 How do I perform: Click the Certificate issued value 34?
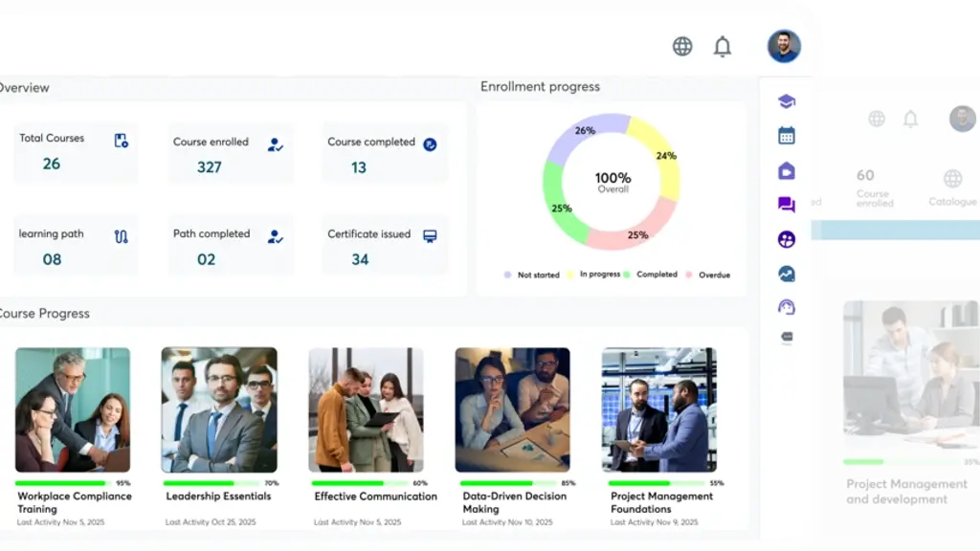[x=360, y=259]
